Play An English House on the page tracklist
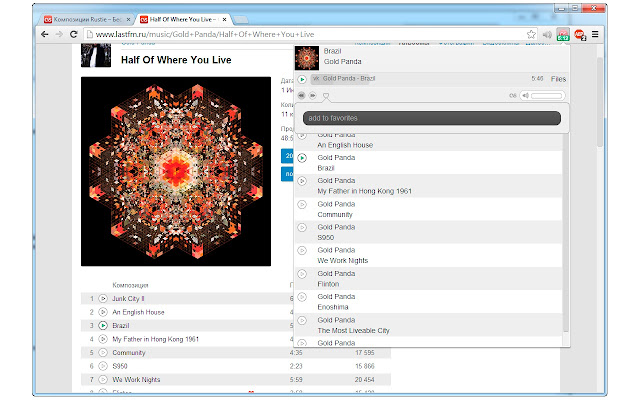The image size is (640, 400). tap(103, 312)
